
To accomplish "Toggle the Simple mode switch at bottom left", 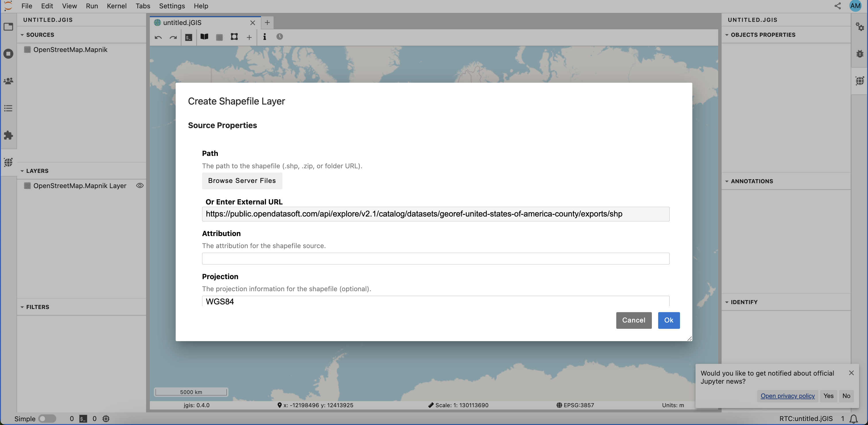I will coord(47,419).
